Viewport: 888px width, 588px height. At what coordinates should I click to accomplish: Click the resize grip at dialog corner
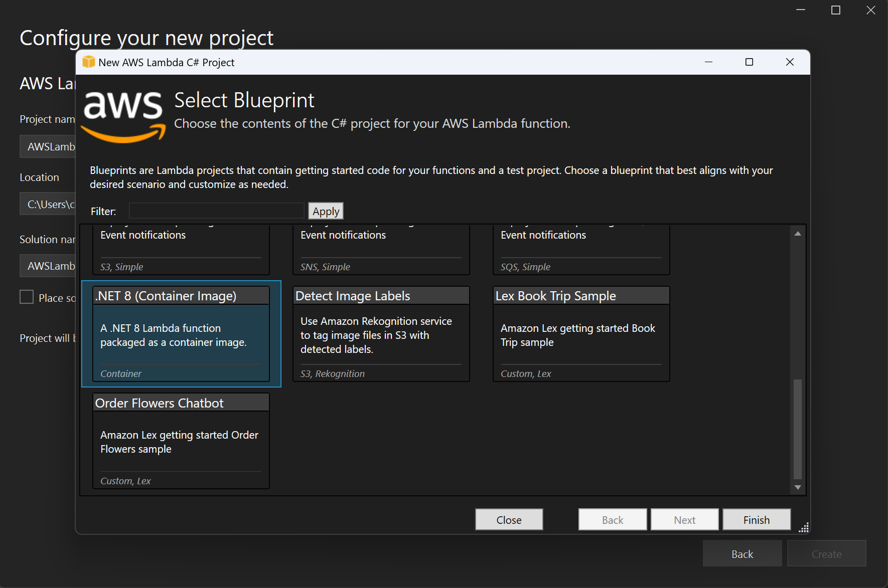tap(803, 528)
